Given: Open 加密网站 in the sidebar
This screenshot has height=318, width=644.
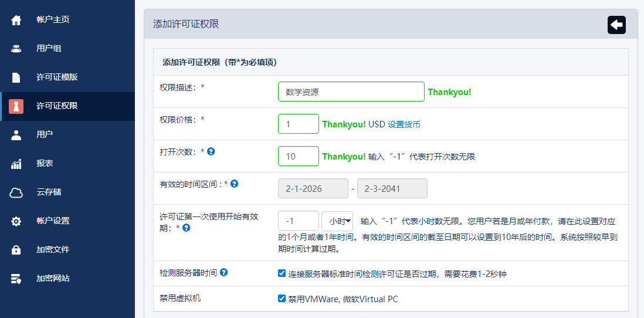Looking at the screenshot, I should [x=53, y=279].
